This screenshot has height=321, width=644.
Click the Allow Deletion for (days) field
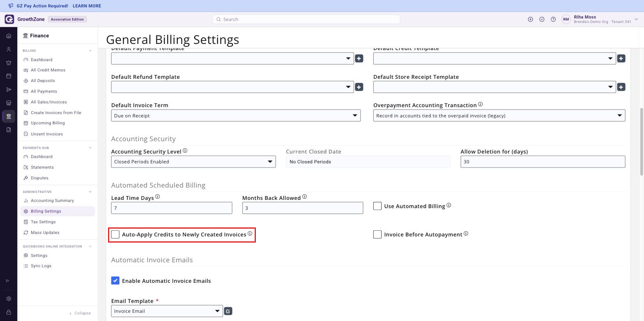(x=543, y=162)
